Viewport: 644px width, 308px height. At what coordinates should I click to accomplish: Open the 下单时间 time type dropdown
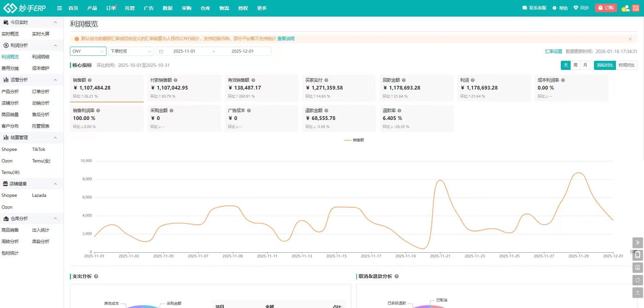pos(131,51)
